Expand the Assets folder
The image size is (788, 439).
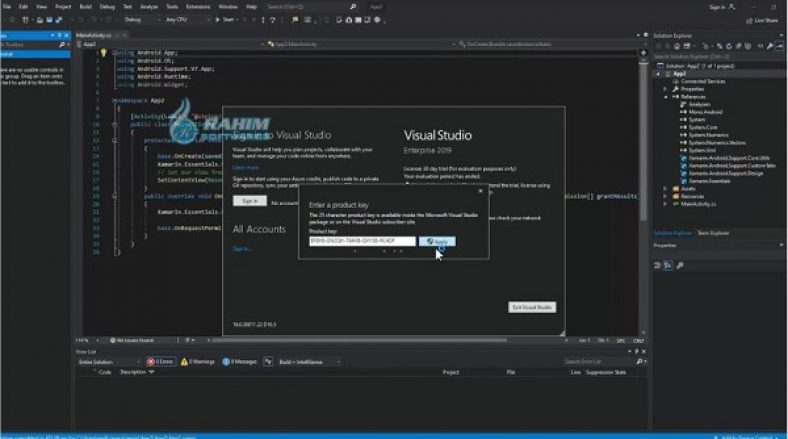click(665, 189)
